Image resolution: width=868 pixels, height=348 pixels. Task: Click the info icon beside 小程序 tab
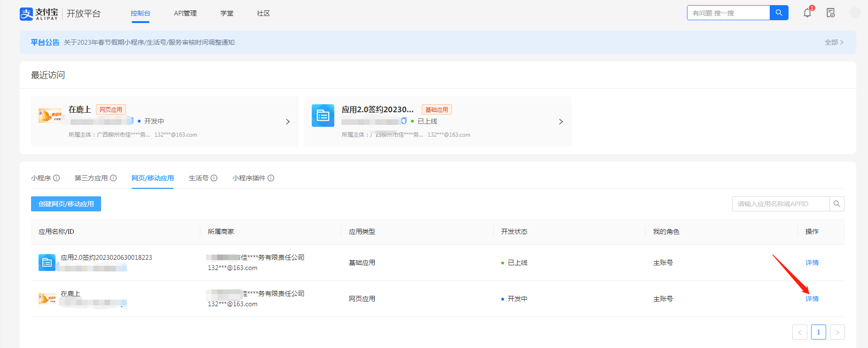tap(56, 178)
